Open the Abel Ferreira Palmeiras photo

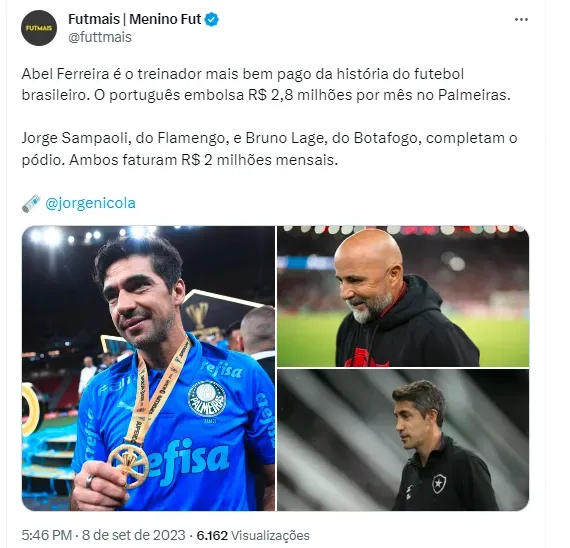pyautogui.click(x=148, y=368)
